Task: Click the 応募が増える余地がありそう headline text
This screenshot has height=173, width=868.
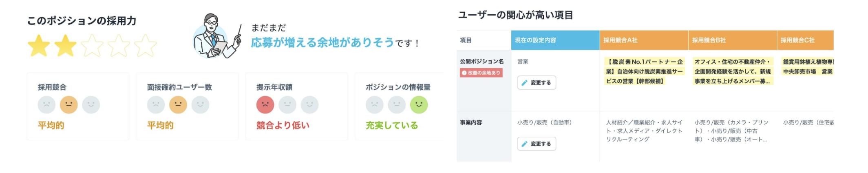Action: [322, 42]
